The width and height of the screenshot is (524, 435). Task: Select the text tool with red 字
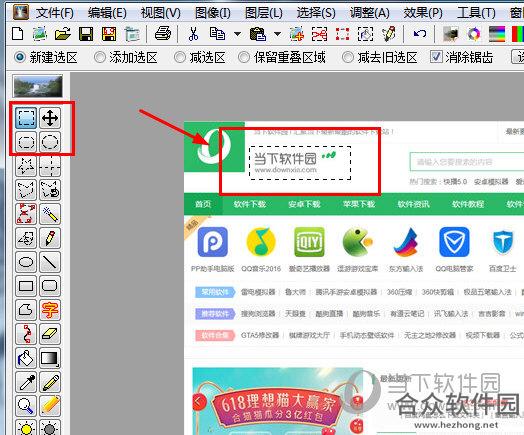click(x=50, y=310)
